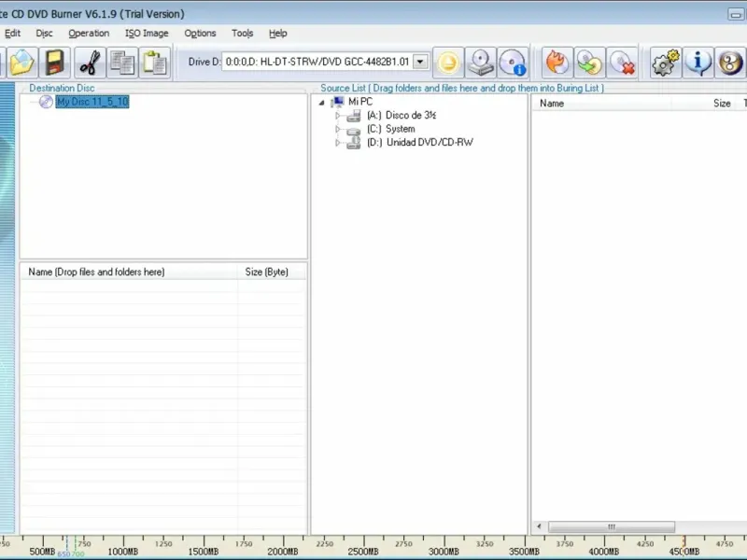Viewport: 747px width, 560px height.
Task: Click the DVD drive D: icon
Action: [x=354, y=143]
